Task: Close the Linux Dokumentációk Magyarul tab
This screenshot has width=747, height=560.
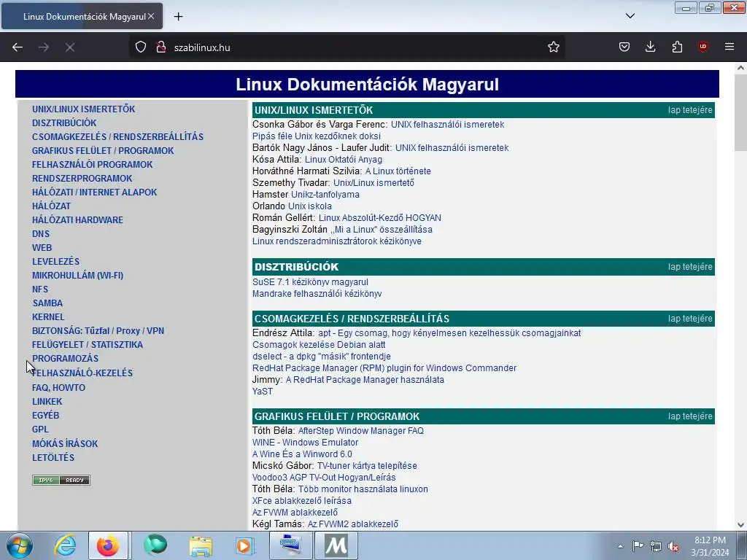Action: coord(151,16)
